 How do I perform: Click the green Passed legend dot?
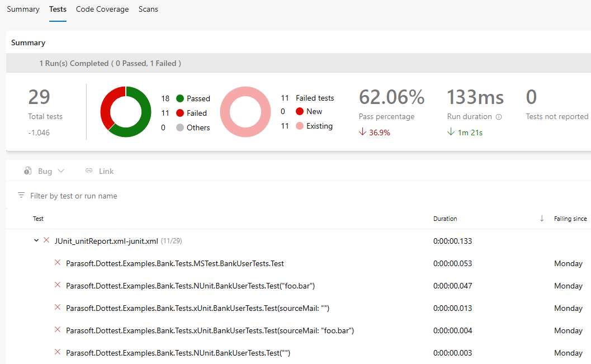pos(180,98)
